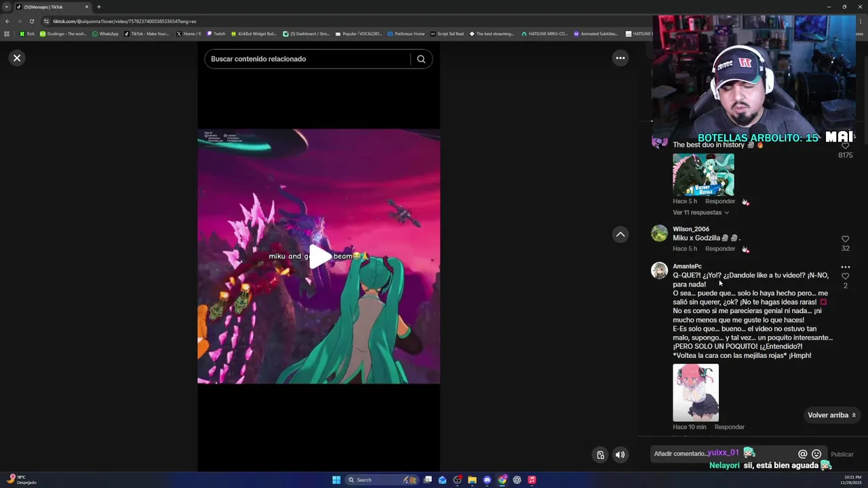Open the Twitch bookmark
The image size is (868, 488).
click(216, 33)
